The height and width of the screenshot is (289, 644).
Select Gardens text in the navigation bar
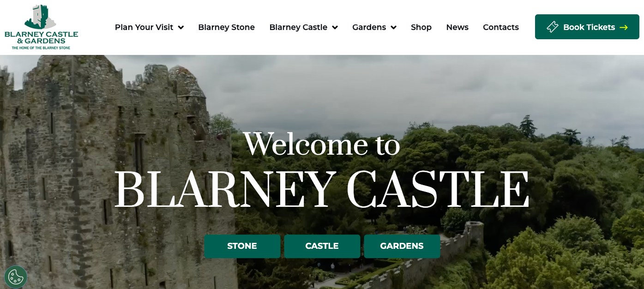click(x=369, y=27)
